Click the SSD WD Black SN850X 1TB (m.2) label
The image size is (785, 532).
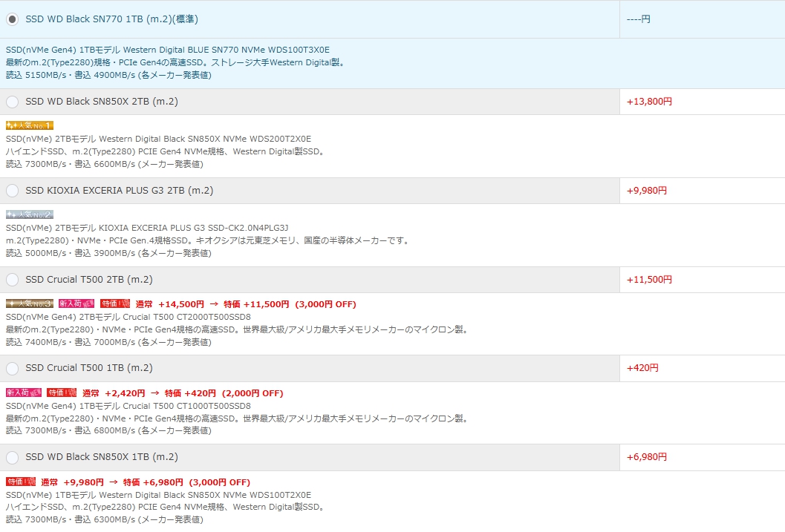pyautogui.click(x=102, y=457)
